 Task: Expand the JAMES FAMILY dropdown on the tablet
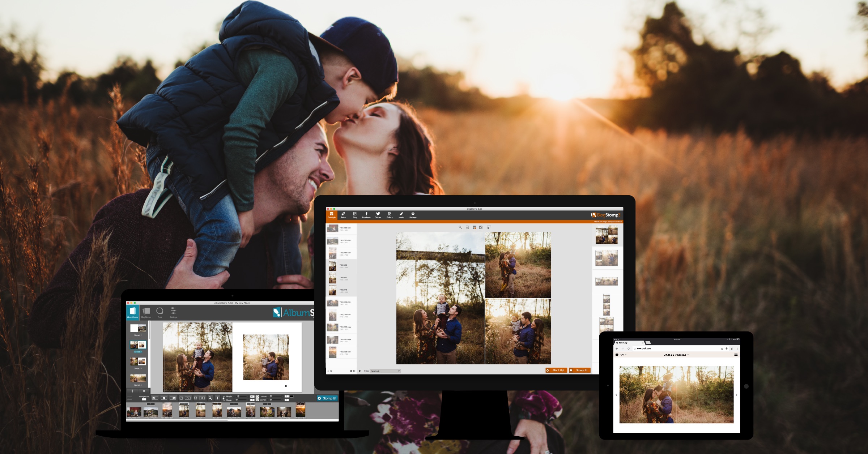676,355
